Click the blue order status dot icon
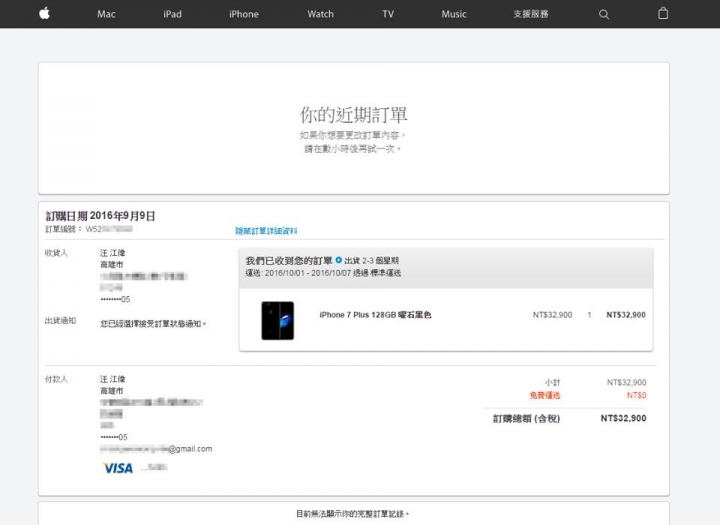 point(338,260)
